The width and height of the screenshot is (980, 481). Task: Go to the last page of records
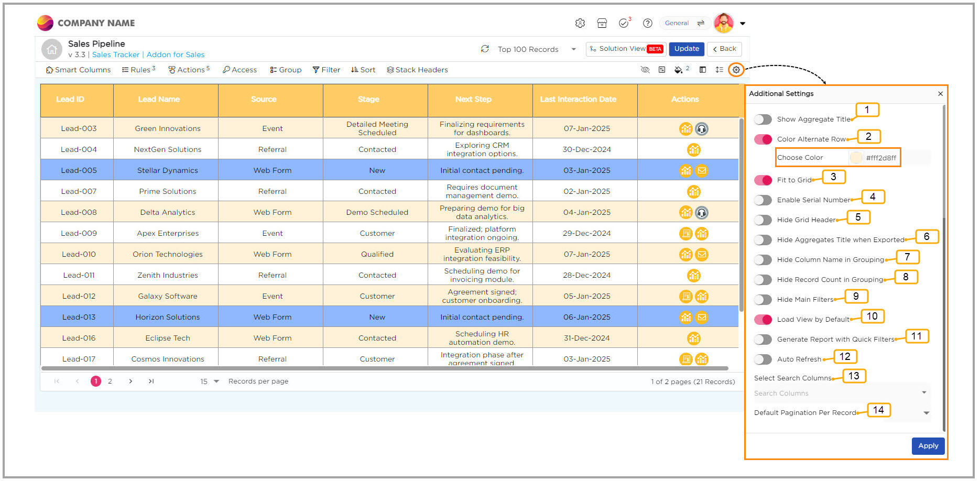[151, 381]
